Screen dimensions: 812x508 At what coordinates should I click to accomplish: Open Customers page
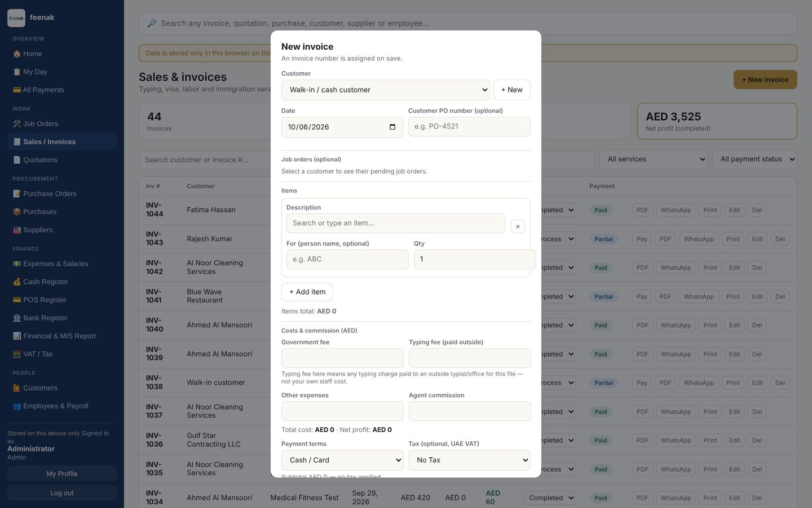[x=62, y=388]
